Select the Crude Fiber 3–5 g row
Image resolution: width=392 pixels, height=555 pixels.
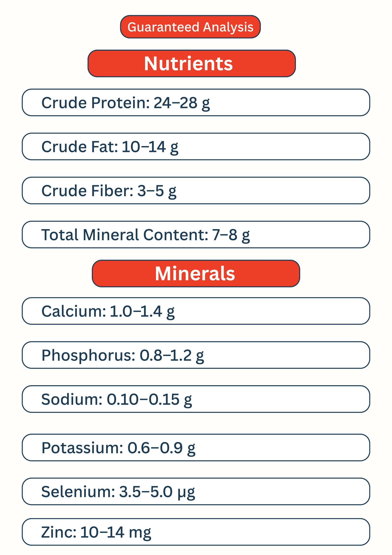point(196,191)
